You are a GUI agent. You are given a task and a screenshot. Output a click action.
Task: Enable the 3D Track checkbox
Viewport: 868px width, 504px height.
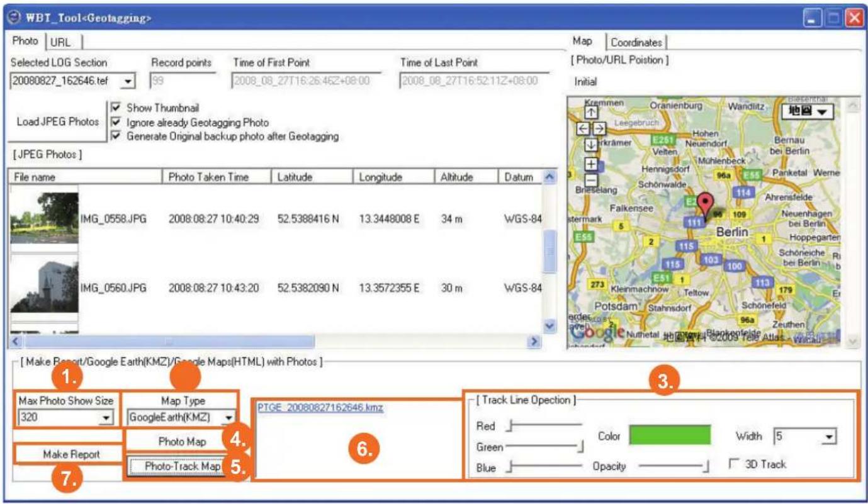[733, 464]
